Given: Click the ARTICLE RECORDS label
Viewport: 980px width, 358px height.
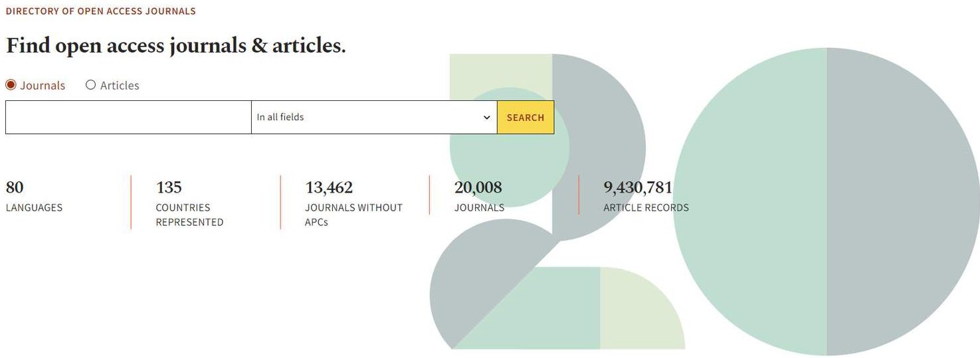Looking at the screenshot, I should coord(646,208).
